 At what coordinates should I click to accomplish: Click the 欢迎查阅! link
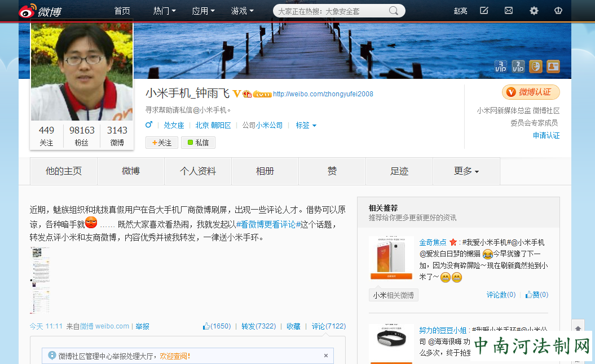pos(175,356)
